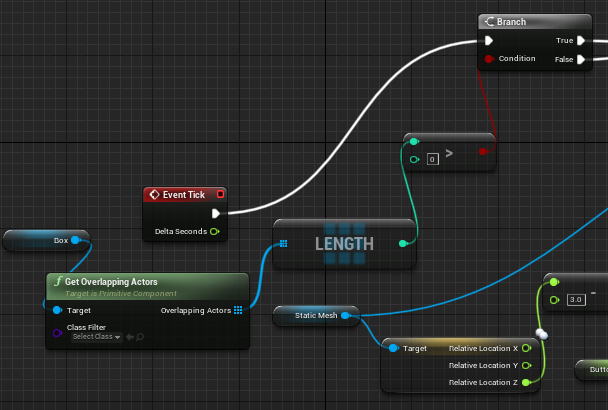Click the use-selected-asset arrow under Class Filter
This screenshot has height=410, width=608.
tap(130, 337)
